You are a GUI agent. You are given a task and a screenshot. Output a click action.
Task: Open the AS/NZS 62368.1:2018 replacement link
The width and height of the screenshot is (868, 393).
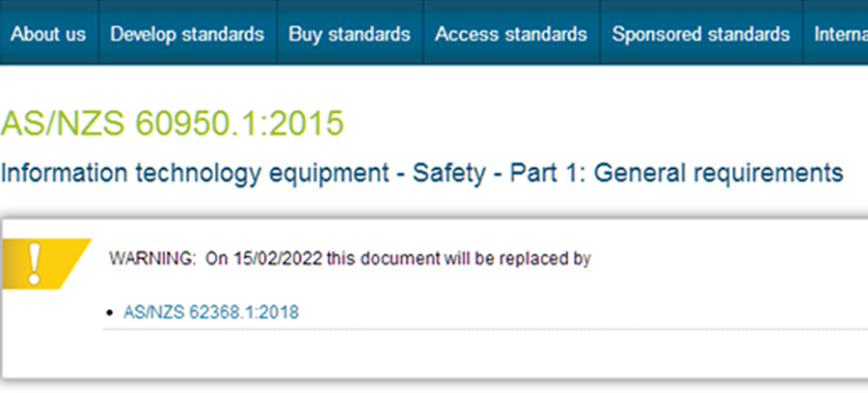[x=211, y=312]
